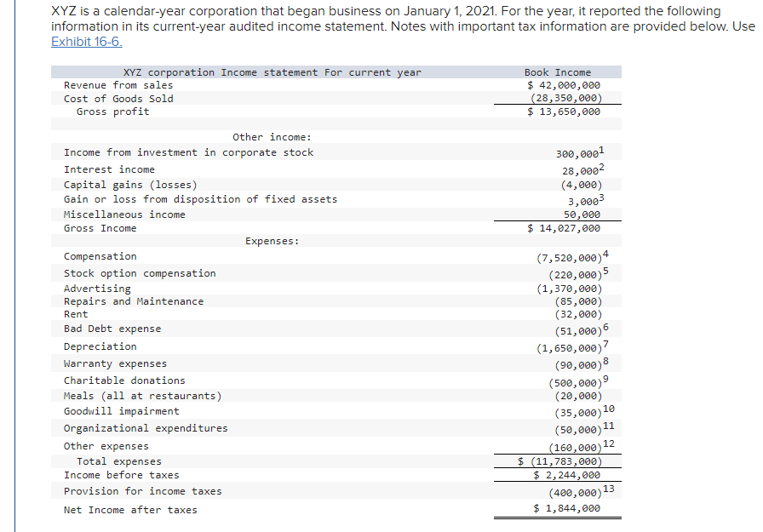Select the 50,000 miscellaneous income value
The image size is (763, 532).
(582, 215)
